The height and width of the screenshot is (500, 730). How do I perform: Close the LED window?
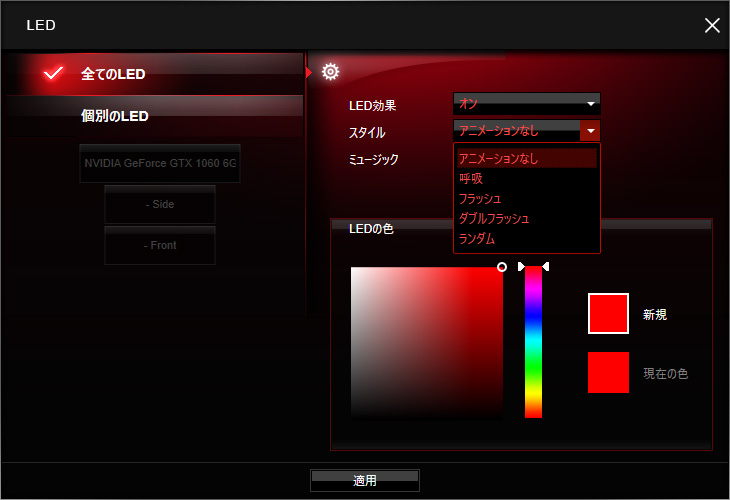(x=712, y=25)
